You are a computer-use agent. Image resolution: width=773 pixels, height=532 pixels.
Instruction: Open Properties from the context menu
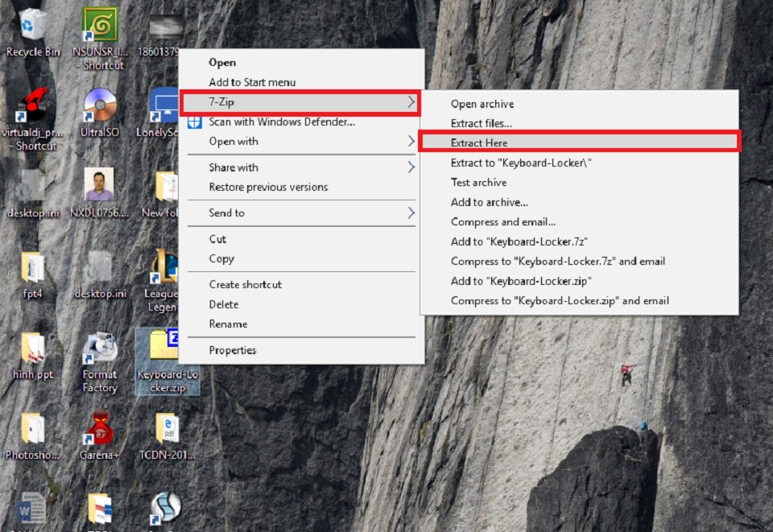pyautogui.click(x=301, y=350)
